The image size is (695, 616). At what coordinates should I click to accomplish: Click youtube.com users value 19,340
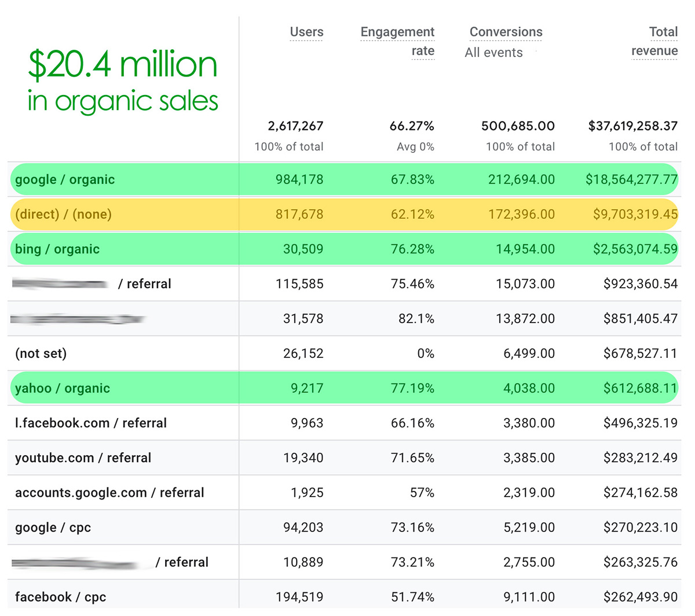point(303,457)
